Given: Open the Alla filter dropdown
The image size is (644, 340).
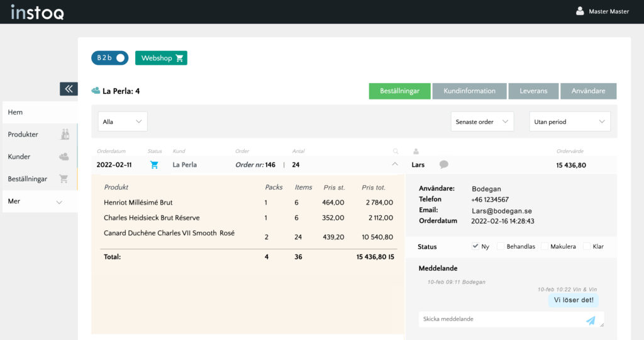Looking at the screenshot, I should click(122, 122).
